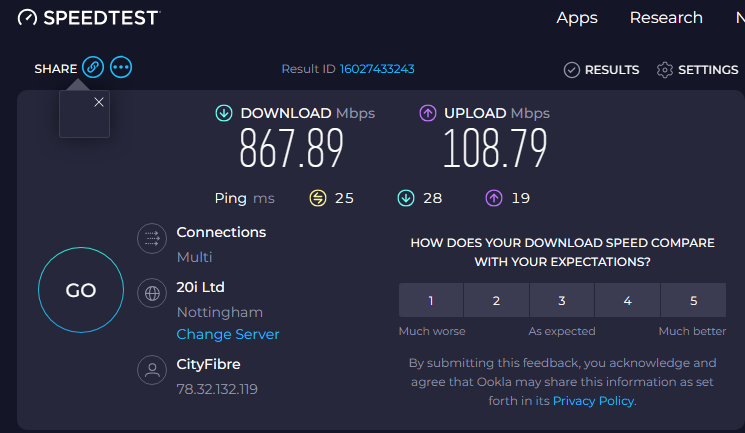Rate download speed as 4
This screenshot has width=745, height=433.
(x=628, y=300)
